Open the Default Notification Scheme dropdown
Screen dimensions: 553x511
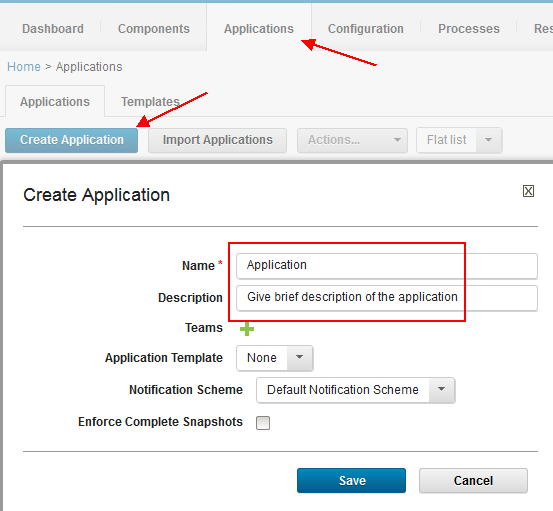(x=356, y=390)
